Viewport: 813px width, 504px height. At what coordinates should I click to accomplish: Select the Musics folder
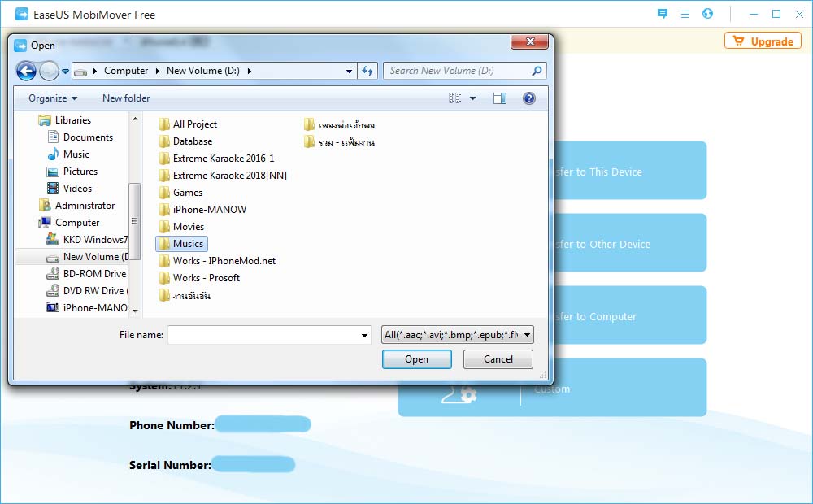point(189,243)
